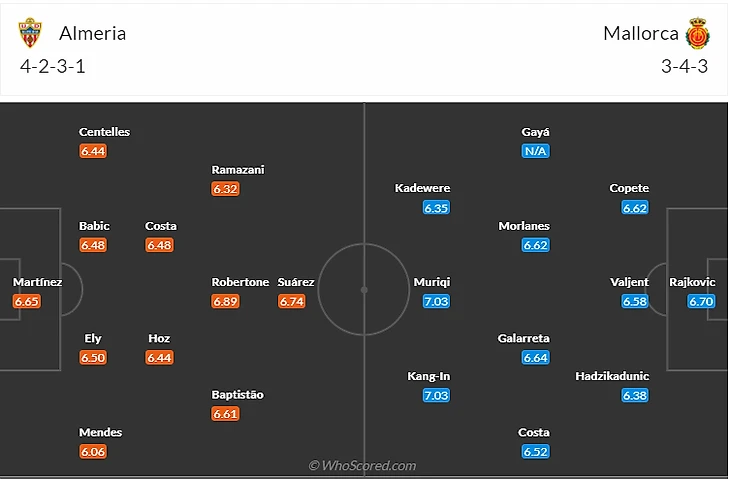
Task: Select Copete's 6.62 rating badge
Action: 635,208
